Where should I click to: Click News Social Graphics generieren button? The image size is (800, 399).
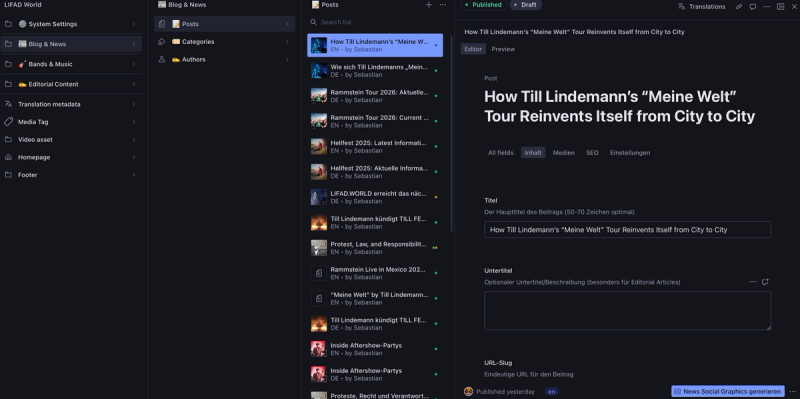coord(728,391)
